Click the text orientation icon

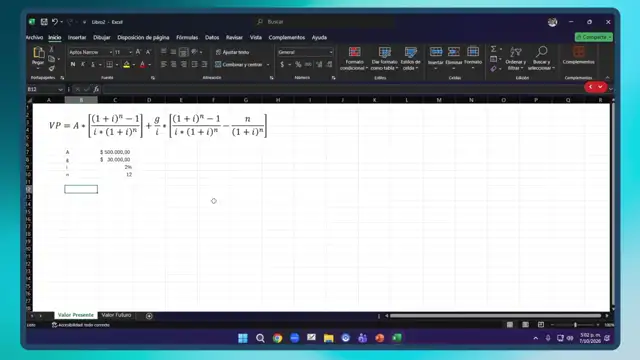[194, 52]
